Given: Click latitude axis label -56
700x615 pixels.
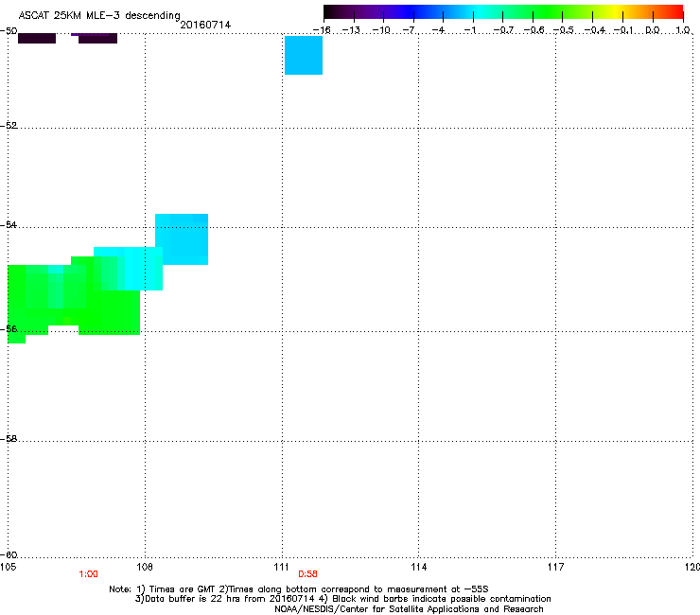Looking at the screenshot, I should coord(9,328).
